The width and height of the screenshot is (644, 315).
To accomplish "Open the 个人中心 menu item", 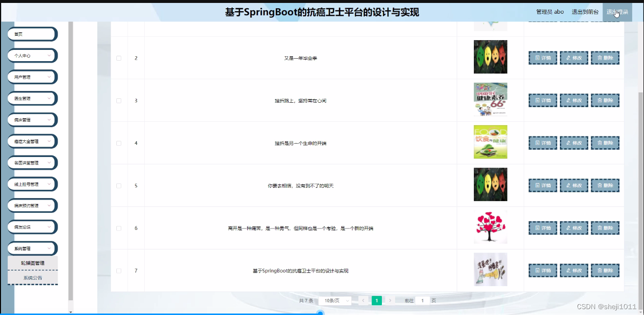I will (32, 55).
